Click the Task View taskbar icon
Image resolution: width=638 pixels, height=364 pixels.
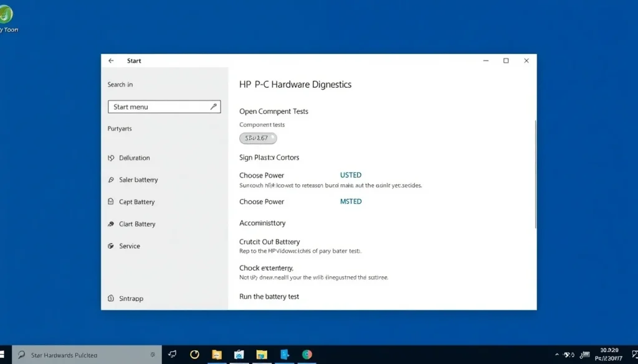pos(172,355)
